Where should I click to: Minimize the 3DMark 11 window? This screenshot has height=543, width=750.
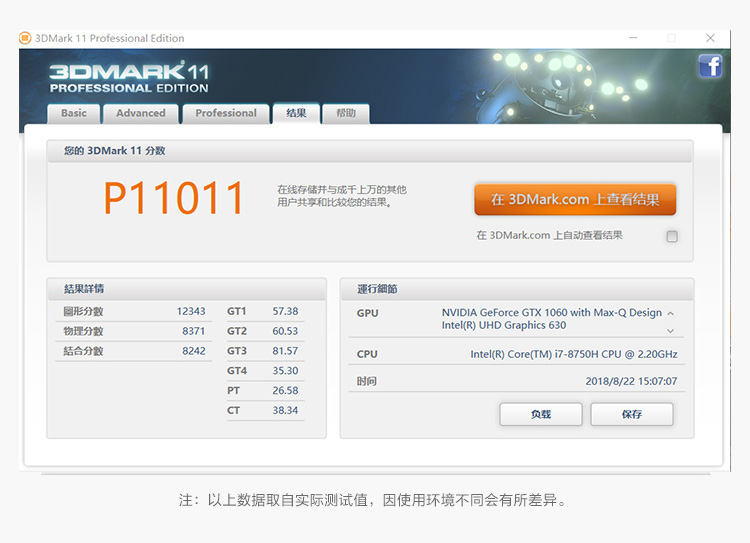pos(633,38)
